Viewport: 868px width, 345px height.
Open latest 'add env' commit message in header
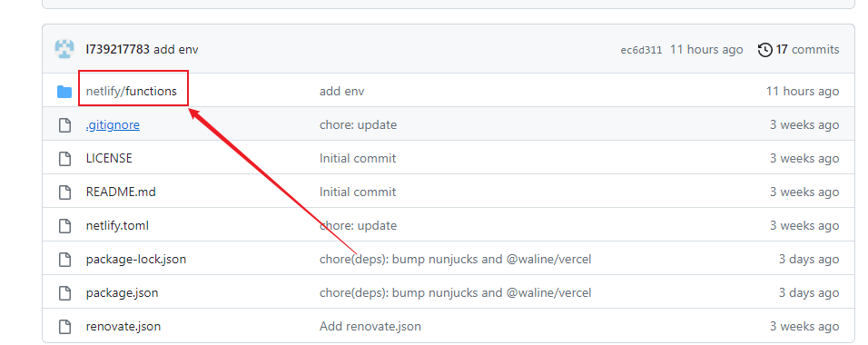click(176, 49)
